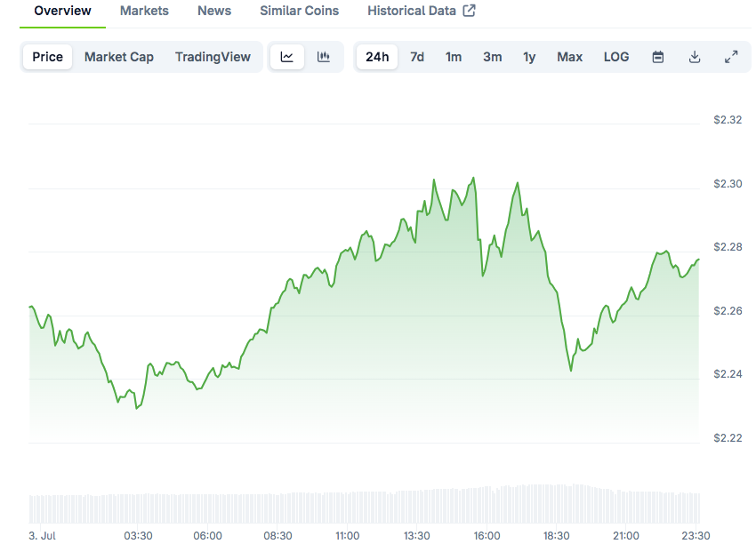Download the chart data
The height and width of the screenshot is (560, 756).
695,57
